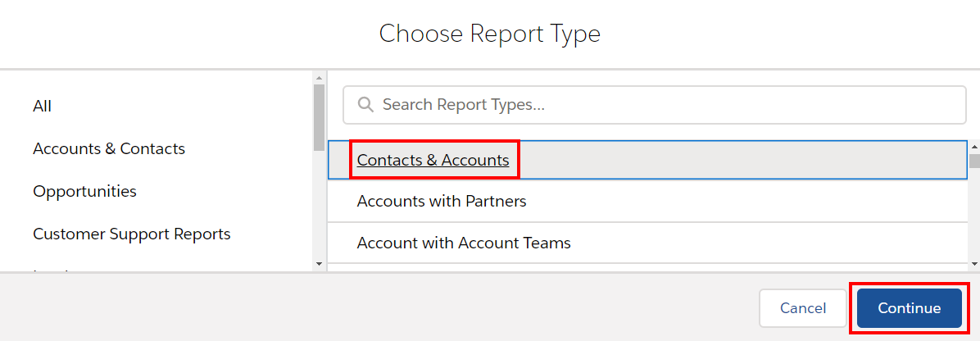Click the Cancel button

coord(803,308)
